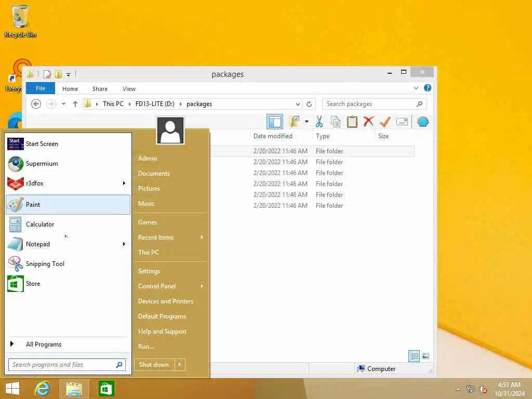Open the Home ribbon tab
The height and width of the screenshot is (399, 532).
point(70,88)
